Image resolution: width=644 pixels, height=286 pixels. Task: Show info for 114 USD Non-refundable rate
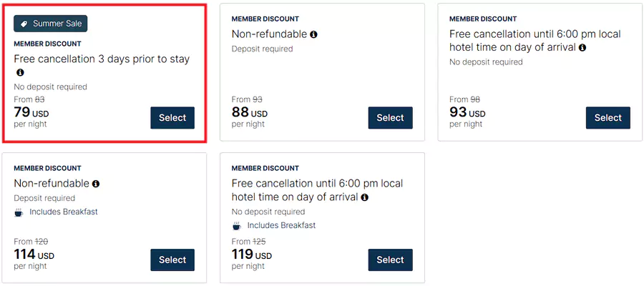96,184
